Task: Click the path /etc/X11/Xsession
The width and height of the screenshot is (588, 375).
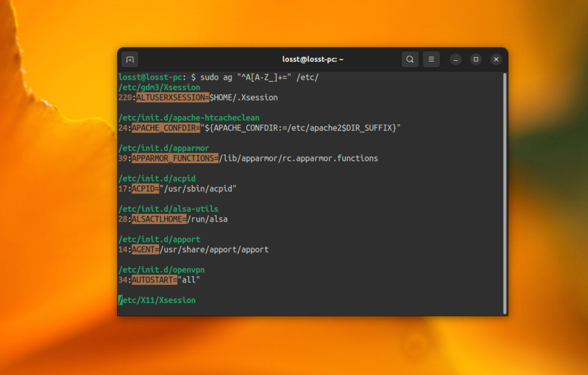Action: click(157, 300)
